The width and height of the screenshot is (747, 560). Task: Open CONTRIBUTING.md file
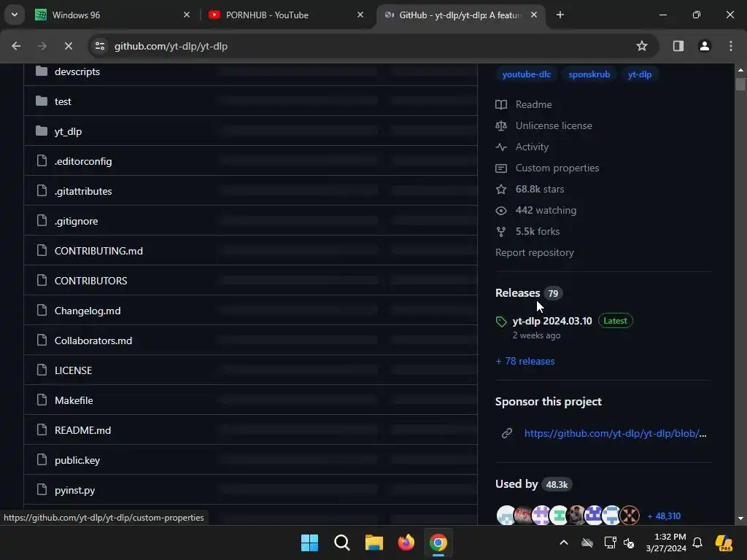[x=98, y=251]
